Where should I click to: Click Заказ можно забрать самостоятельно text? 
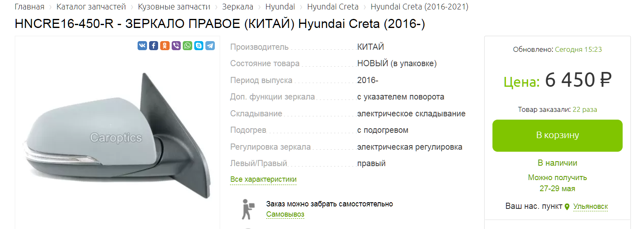(329, 204)
